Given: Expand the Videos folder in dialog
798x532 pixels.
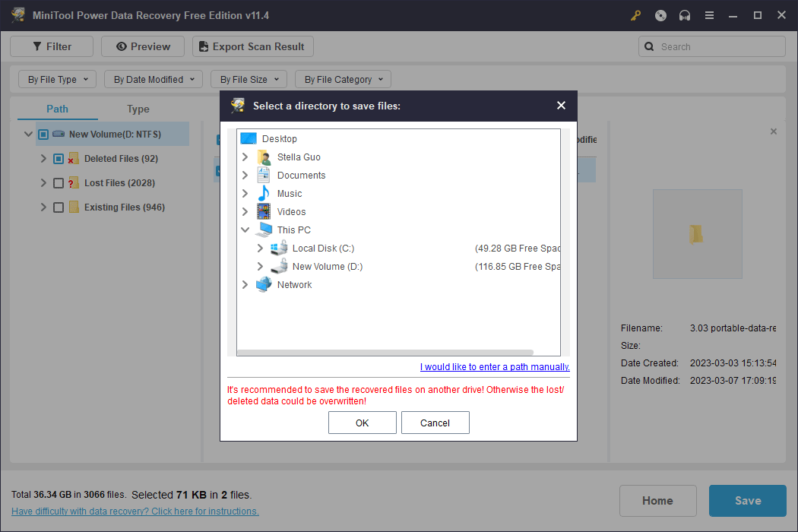Looking at the screenshot, I should 245,211.
